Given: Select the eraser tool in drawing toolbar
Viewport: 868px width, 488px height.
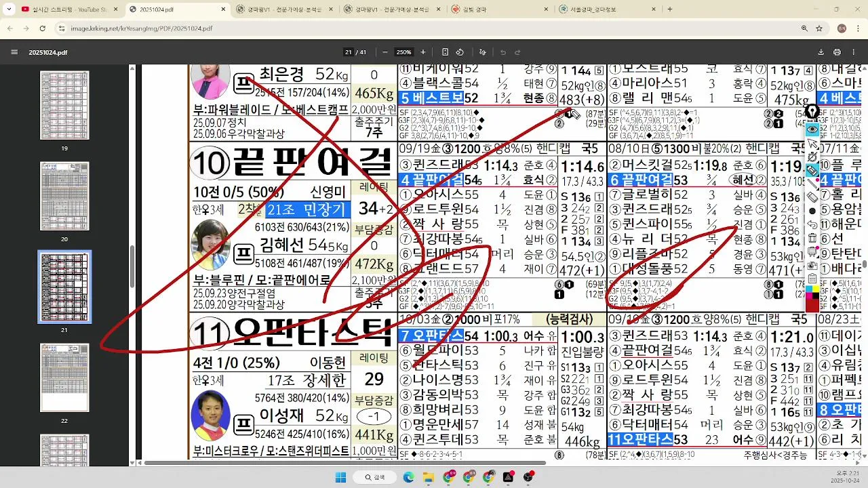Looking at the screenshot, I should [812, 197].
